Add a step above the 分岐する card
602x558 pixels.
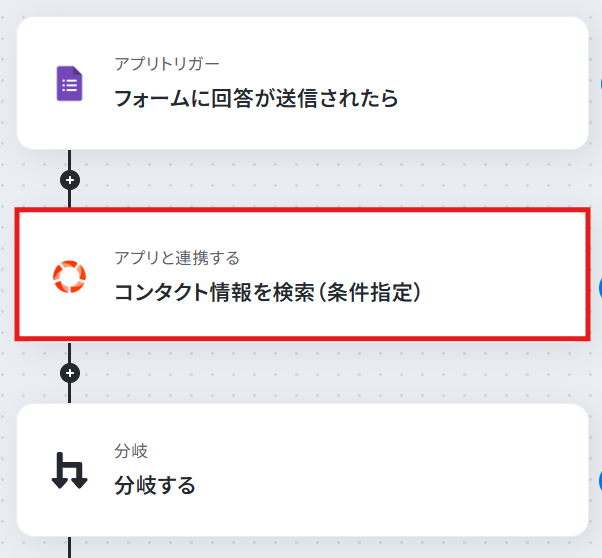point(70,373)
